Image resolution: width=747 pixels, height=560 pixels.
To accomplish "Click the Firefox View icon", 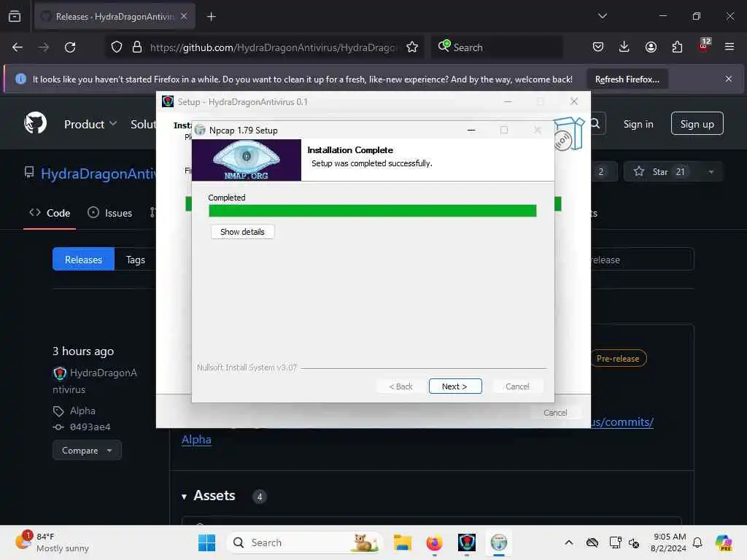I will click(15, 16).
